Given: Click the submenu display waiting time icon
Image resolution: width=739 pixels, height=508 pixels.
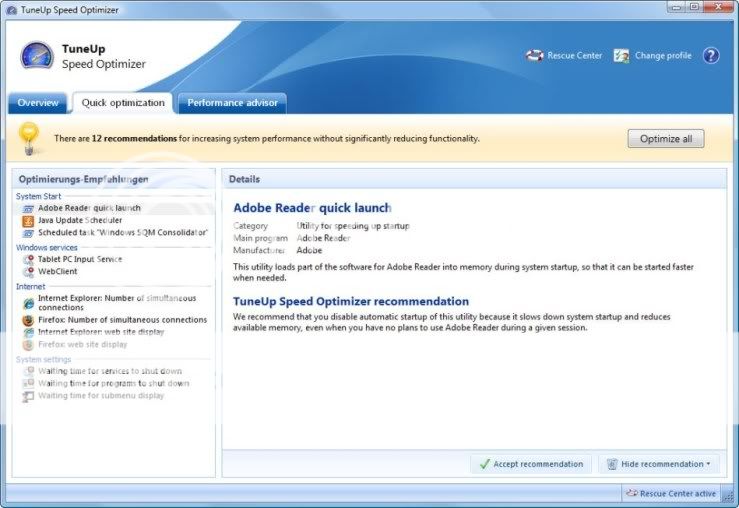Looking at the screenshot, I should 28,396.
